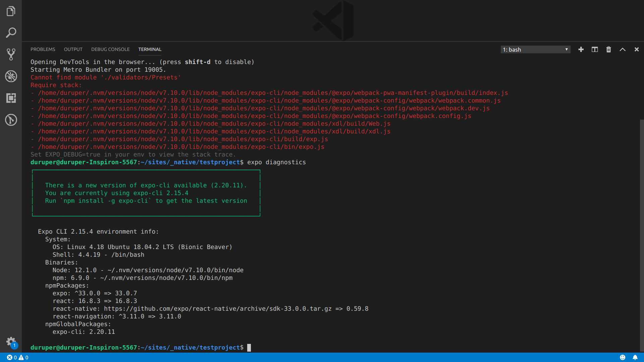Open the Extensions view icon

pyautogui.click(x=11, y=98)
